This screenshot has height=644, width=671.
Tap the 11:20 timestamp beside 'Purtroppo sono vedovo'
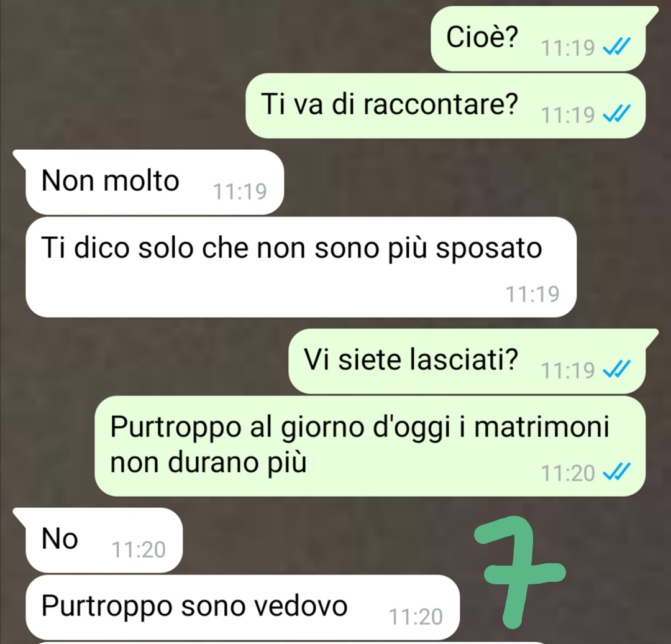point(416,617)
